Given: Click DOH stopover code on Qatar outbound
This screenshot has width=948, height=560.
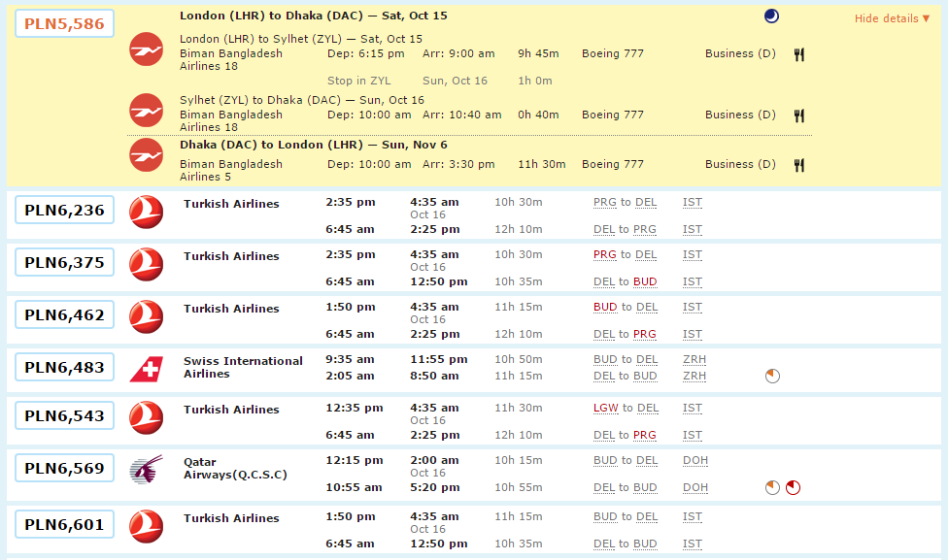Looking at the screenshot, I should 695,460.
